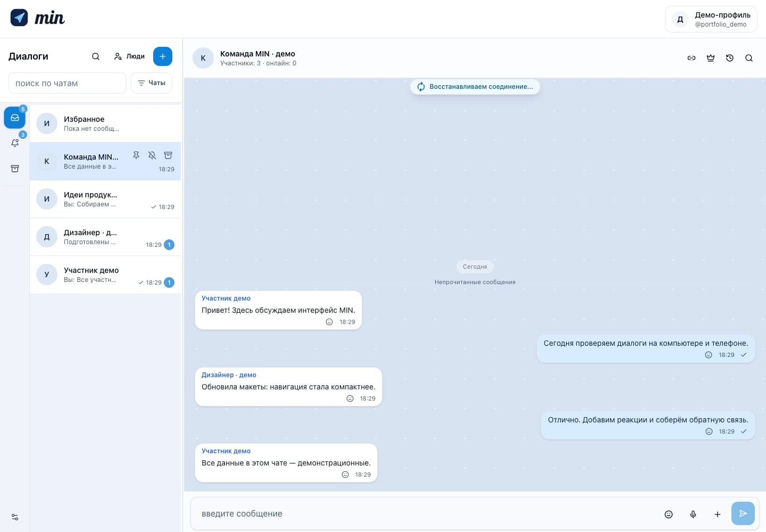Viewport: 766px width, 532px height.
Task: Open the crown admin icon in the header
Action: (x=711, y=58)
